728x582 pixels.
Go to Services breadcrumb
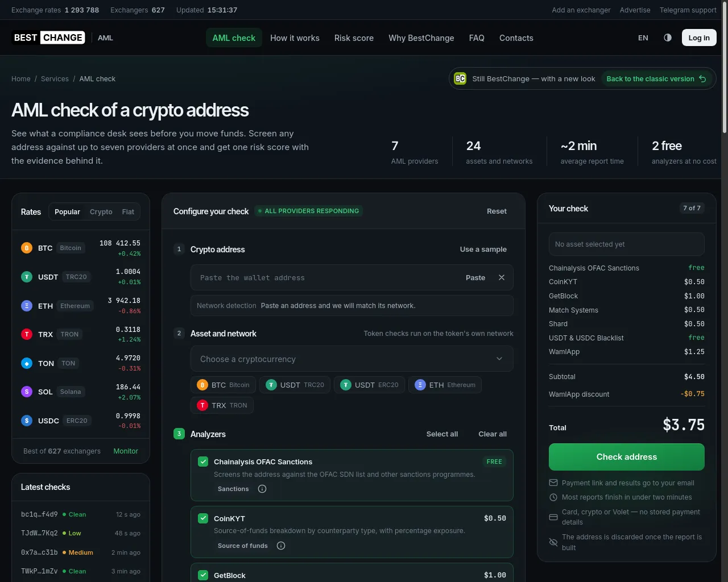point(55,78)
